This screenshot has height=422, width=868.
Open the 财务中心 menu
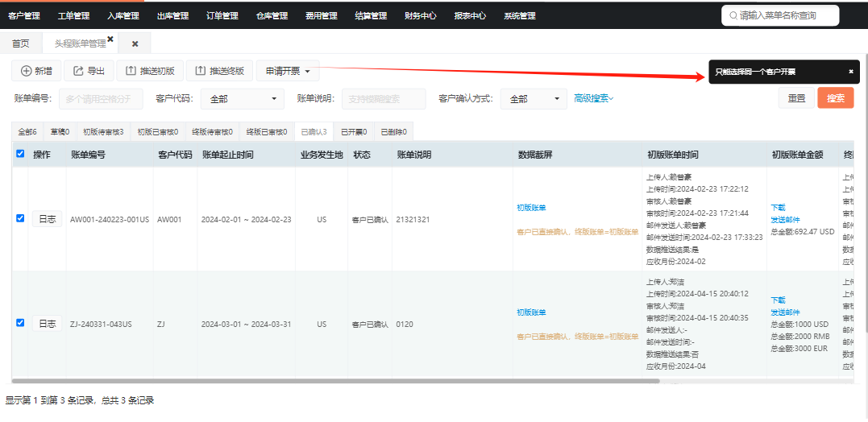click(x=421, y=16)
